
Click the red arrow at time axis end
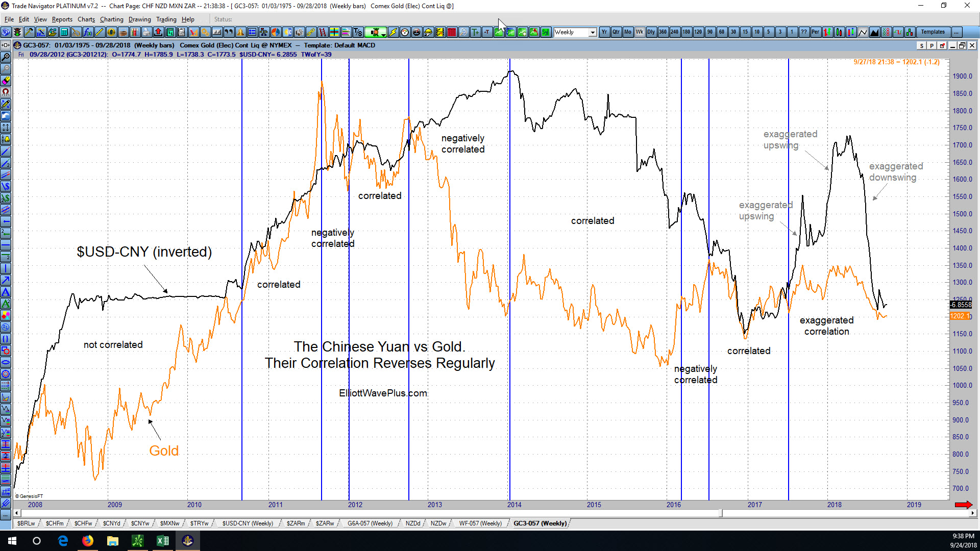pyautogui.click(x=964, y=505)
